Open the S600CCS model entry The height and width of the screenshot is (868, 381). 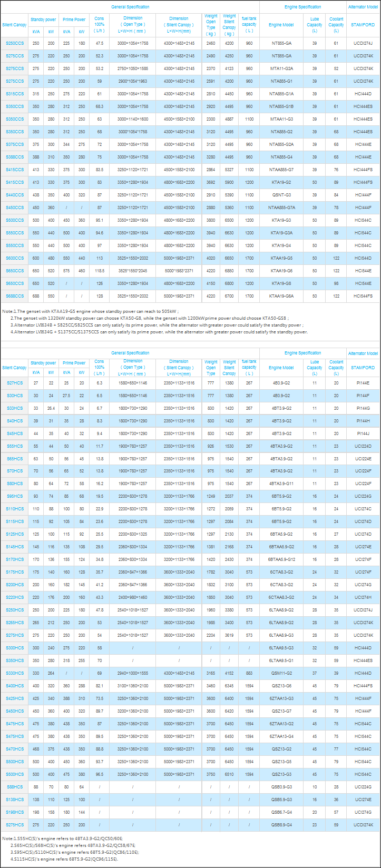(15, 258)
